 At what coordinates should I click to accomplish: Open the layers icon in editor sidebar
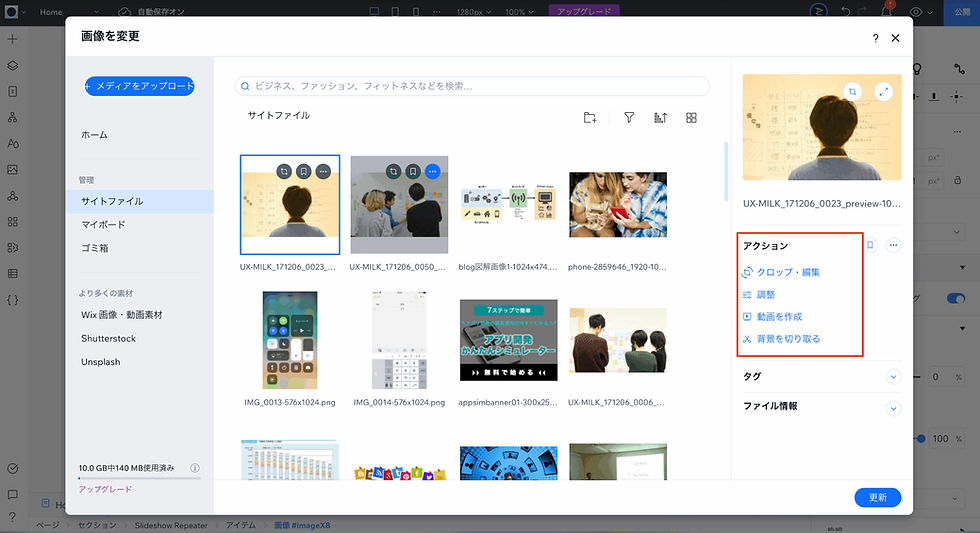pyautogui.click(x=12, y=66)
